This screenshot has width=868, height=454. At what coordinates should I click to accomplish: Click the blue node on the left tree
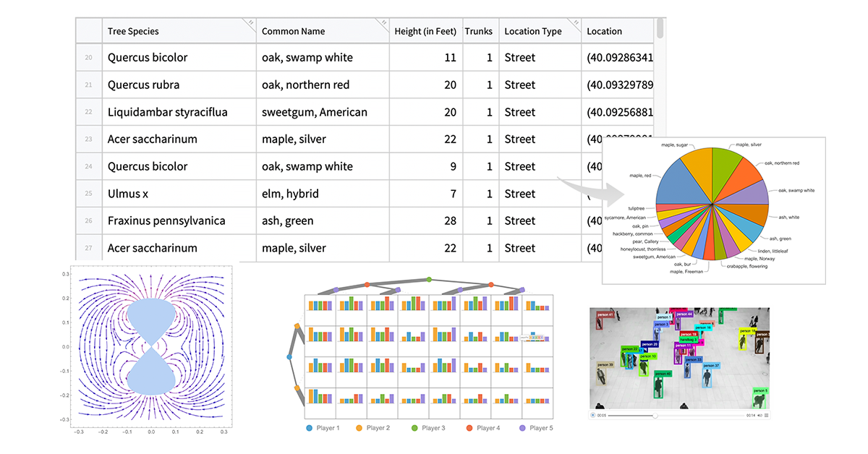[290, 357]
